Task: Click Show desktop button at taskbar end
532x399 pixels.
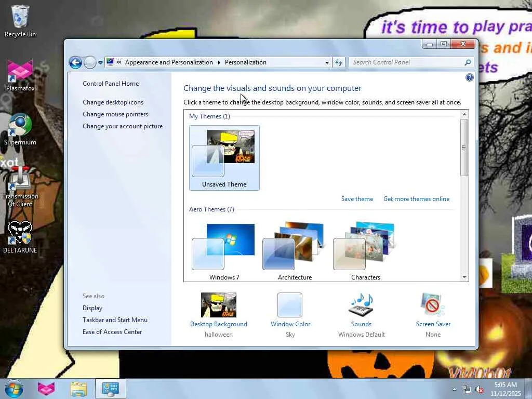Action: [x=529, y=389]
